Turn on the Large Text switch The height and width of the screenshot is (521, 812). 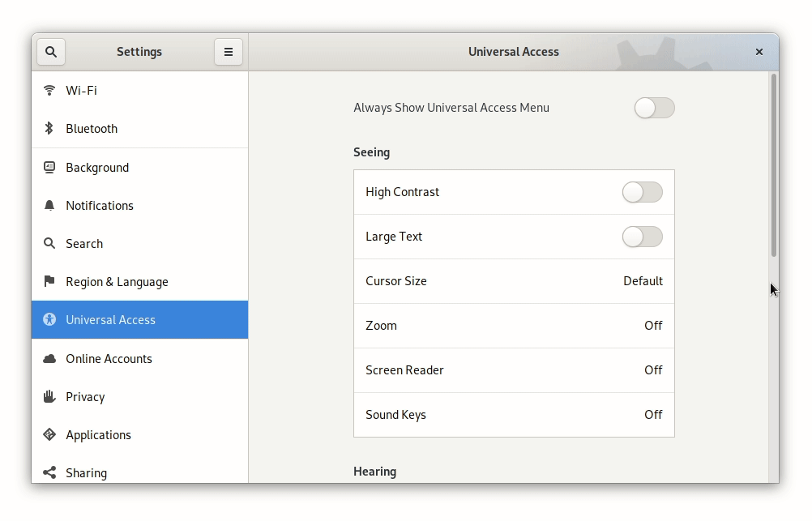click(642, 237)
